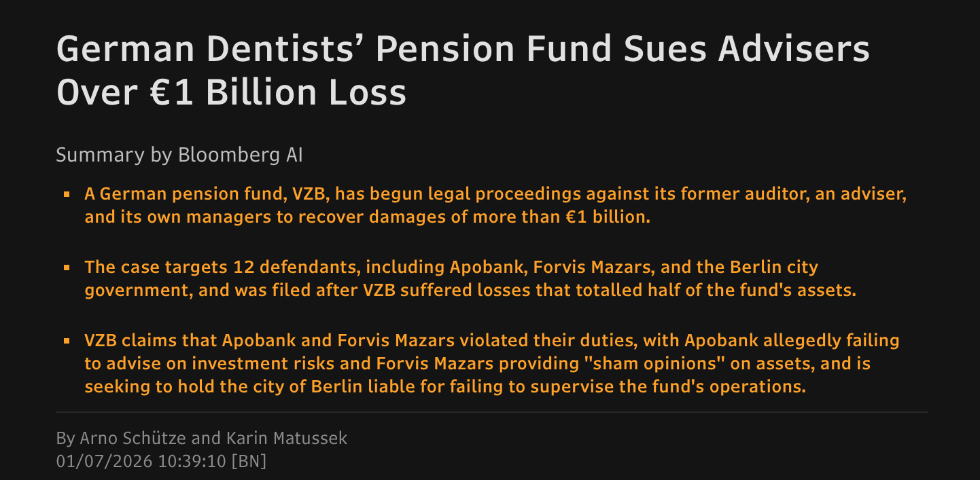Click the "Summary by Bloomberg AI" label
Viewport: 980px width, 480px height.
point(179,155)
